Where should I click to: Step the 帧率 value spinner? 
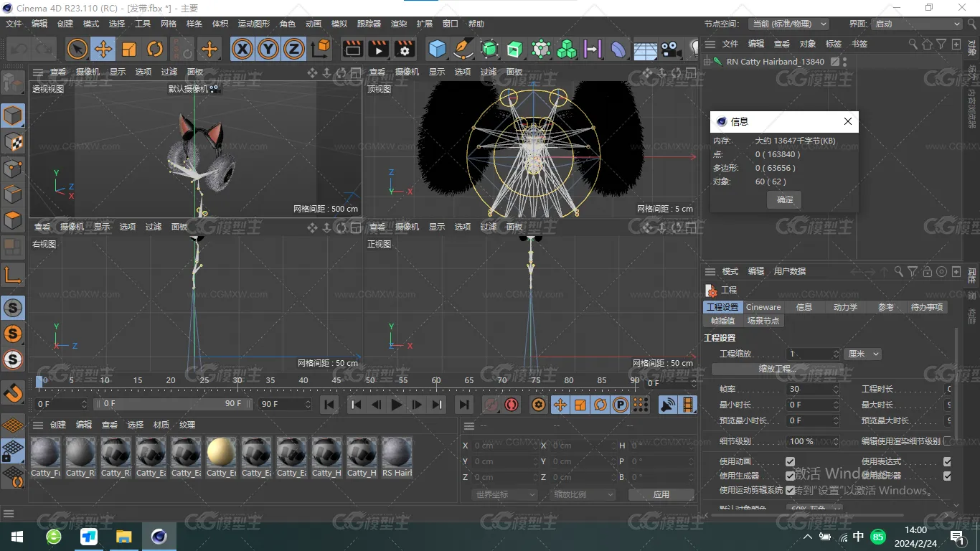836,389
